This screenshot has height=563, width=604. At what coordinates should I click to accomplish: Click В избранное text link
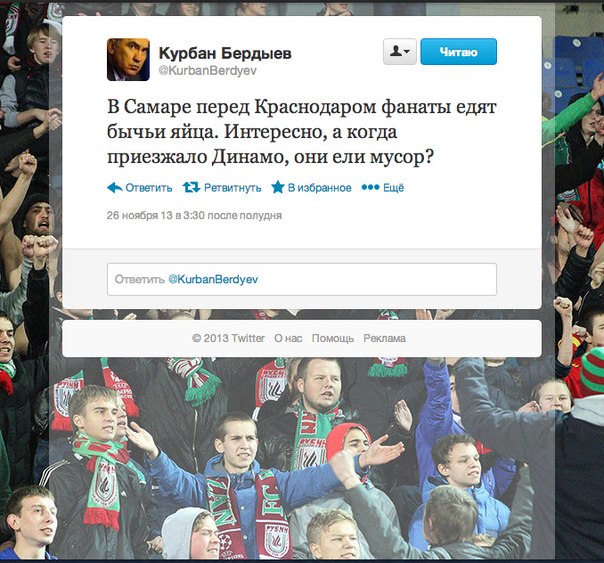click(320, 188)
